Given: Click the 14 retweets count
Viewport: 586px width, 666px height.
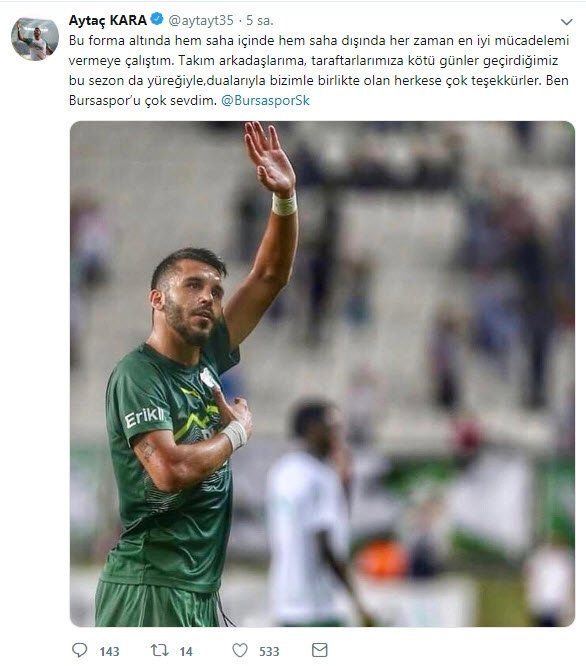Looking at the screenshot, I should click(x=186, y=652).
